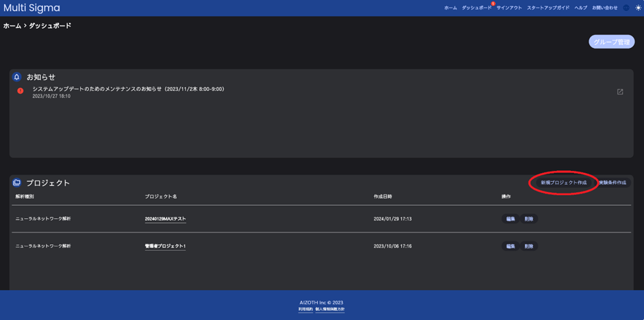The width and height of the screenshot is (644, 320).
Task: Go to ヘルプ in the navigation bar
Action: point(580,8)
